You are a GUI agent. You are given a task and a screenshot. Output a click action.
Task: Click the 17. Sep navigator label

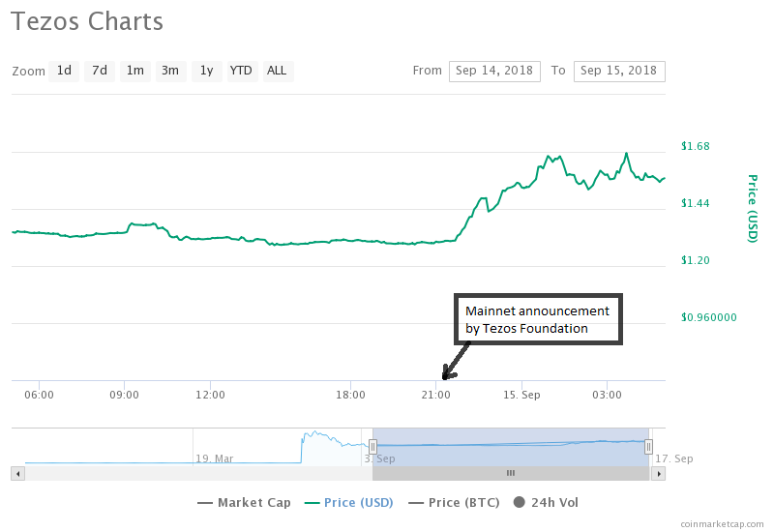click(x=673, y=458)
